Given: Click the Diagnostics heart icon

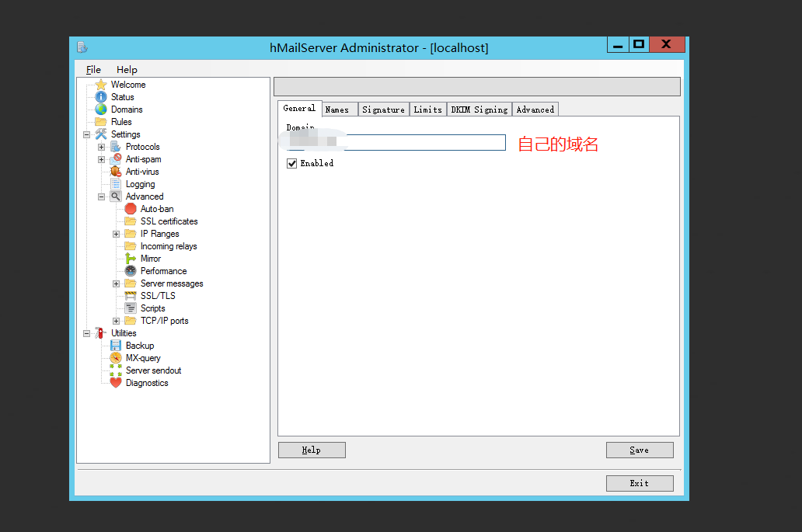Looking at the screenshot, I should click(116, 383).
